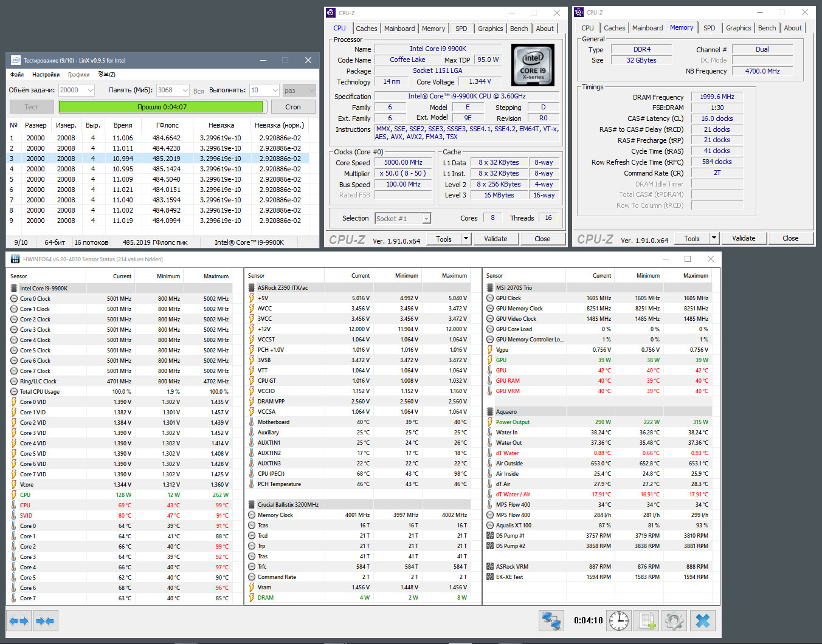The width and height of the screenshot is (822, 644).
Task: Click the ASRock Z390 ITX/ac group icon
Action: pos(252,288)
